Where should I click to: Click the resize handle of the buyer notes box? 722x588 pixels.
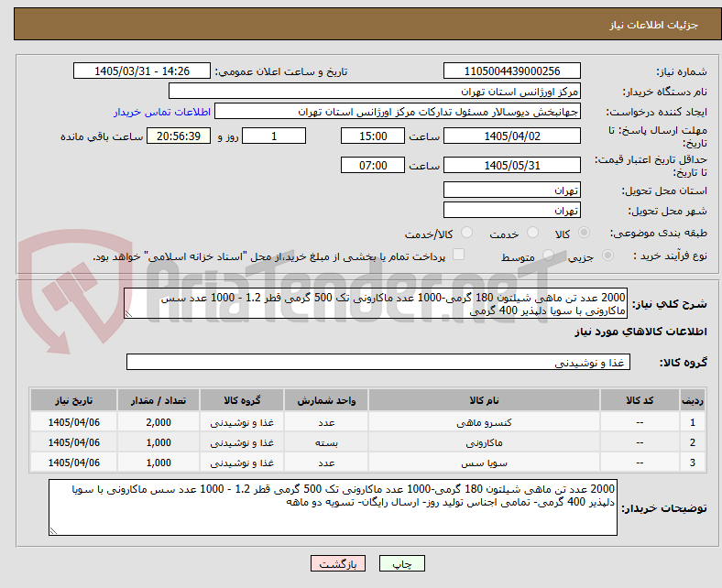coord(53,531)
